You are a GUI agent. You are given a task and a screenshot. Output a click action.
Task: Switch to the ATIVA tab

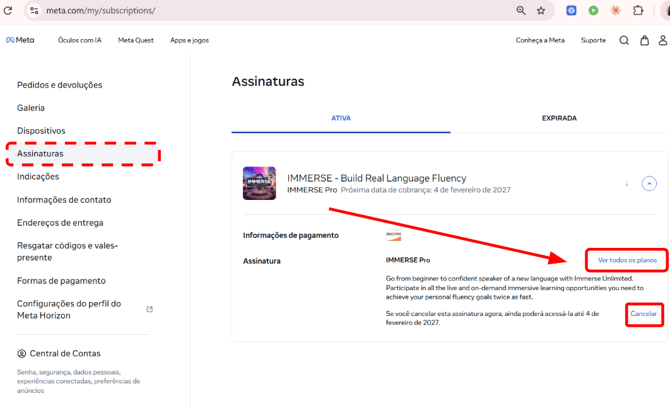tap(341, 118)
